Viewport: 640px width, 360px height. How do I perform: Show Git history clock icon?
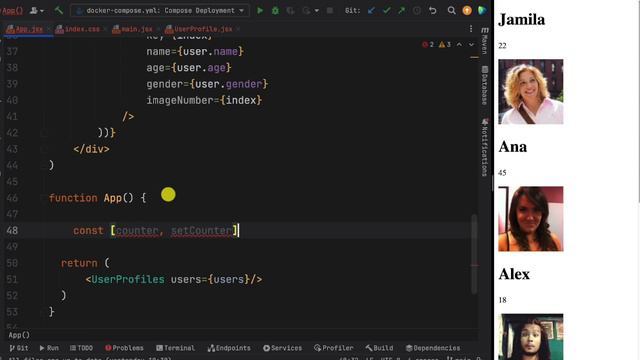coord(416,10)
